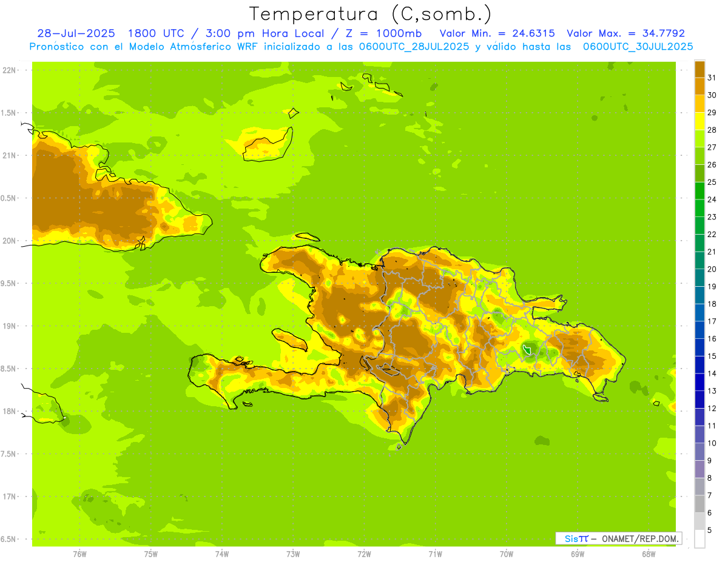Screen dimensions: 728x562
Task: Click the '69W' longitude axis label
Action: click(x=577, y=554)
